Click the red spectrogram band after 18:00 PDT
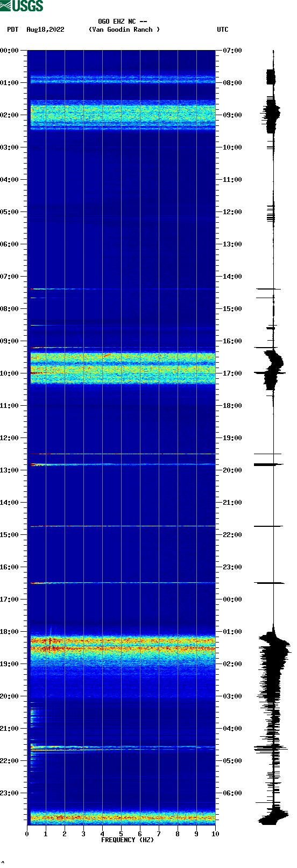297x868 pixels. (123, 645)
